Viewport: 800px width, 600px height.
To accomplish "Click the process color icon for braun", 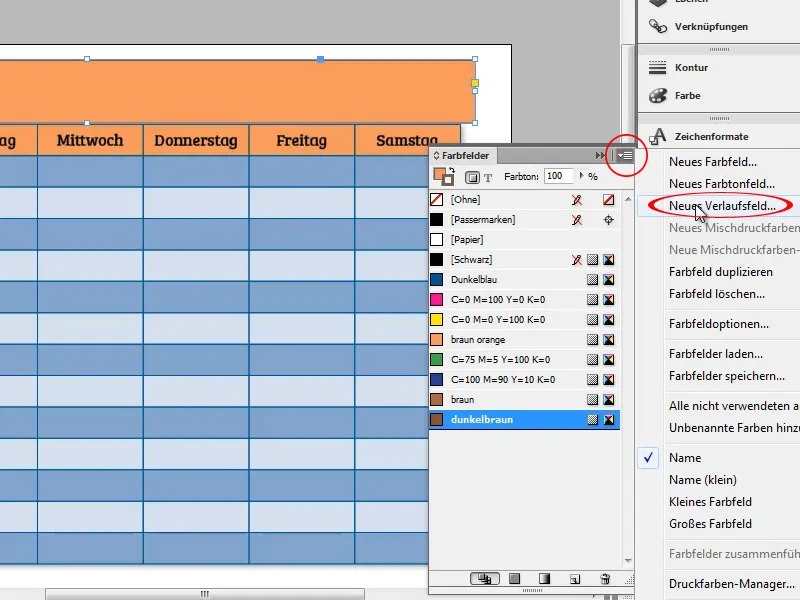I will pos(592,399).
